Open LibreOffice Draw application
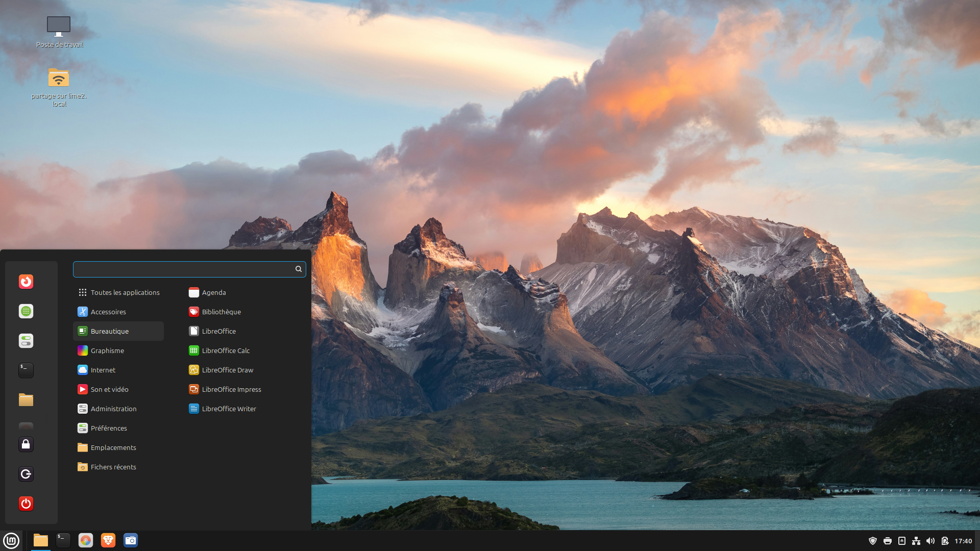The width and height of the screenshot is (980, 551). click(227, 370)
